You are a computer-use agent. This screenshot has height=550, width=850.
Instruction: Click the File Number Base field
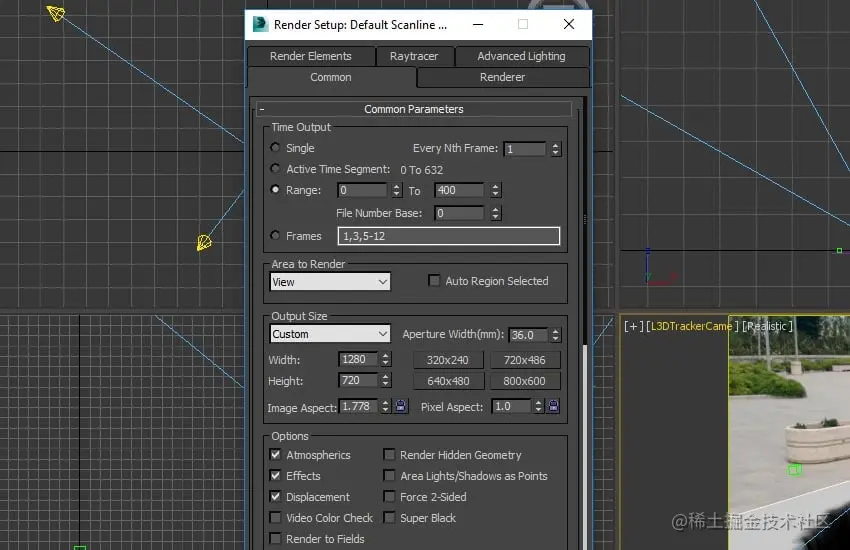[x=459, y=213]
